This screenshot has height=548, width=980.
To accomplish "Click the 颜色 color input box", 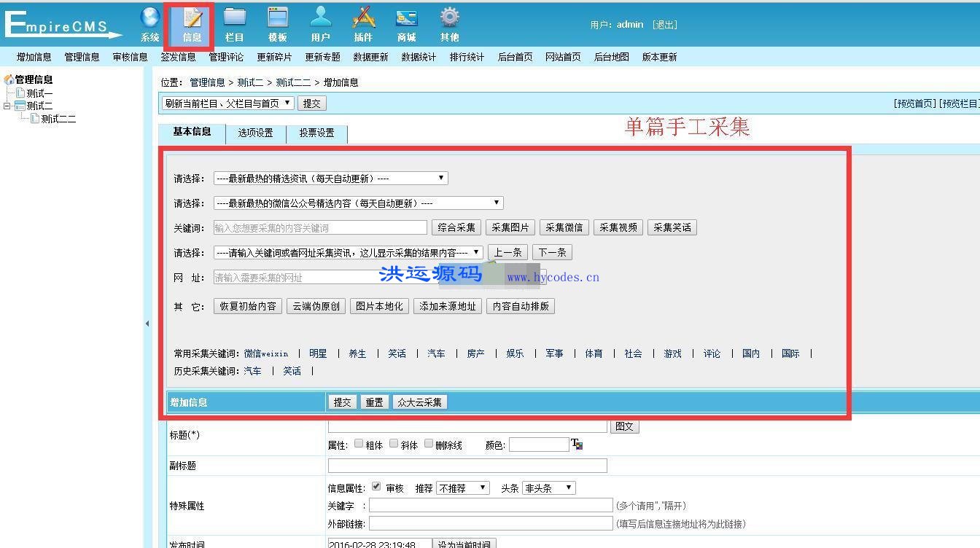I will (539, 445).
